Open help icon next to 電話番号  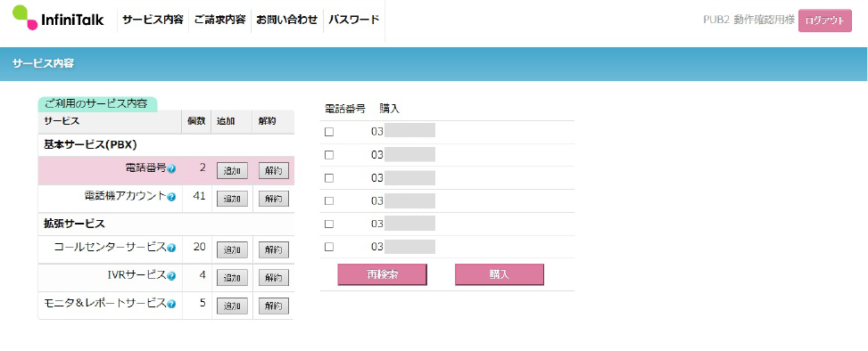[x=171, y=168]
